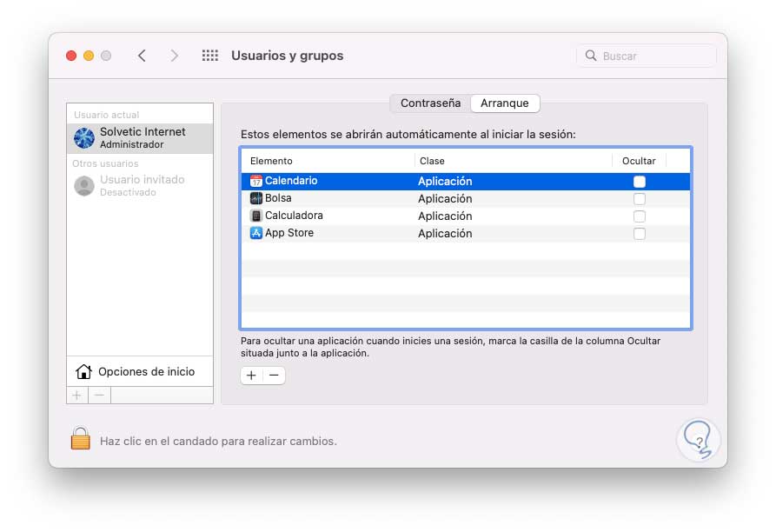Viewport: 776px width, 532px height.
Task: Open Opciones de inicio
Action: tap(140, 372)
